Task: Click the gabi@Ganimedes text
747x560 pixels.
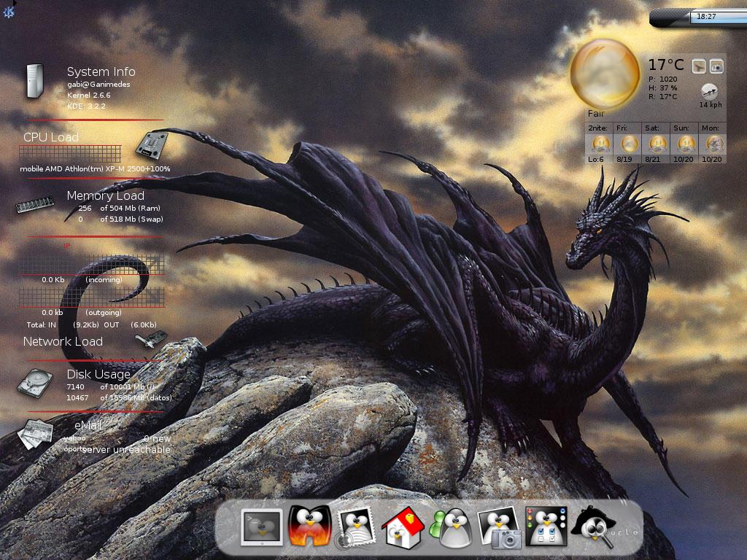Action: [98, 85]
